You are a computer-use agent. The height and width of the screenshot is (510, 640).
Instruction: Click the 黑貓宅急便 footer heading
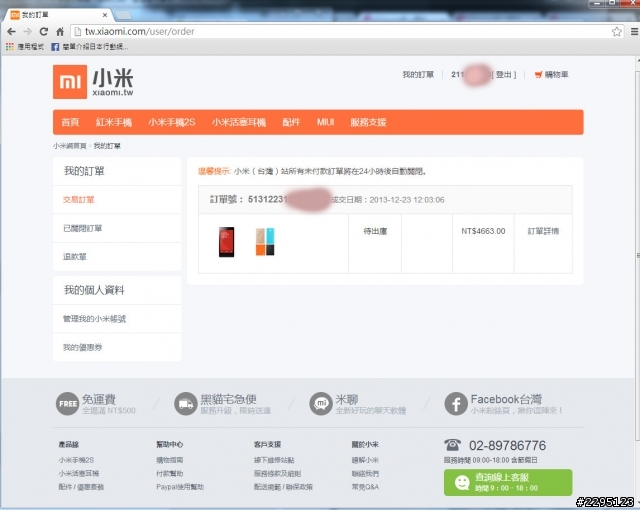pos(229,399)
